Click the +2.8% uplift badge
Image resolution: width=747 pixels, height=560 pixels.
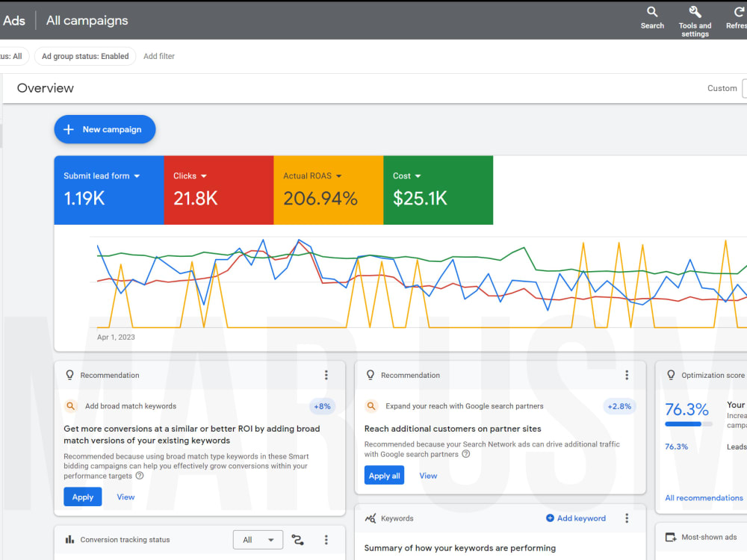tap(619, 406)
